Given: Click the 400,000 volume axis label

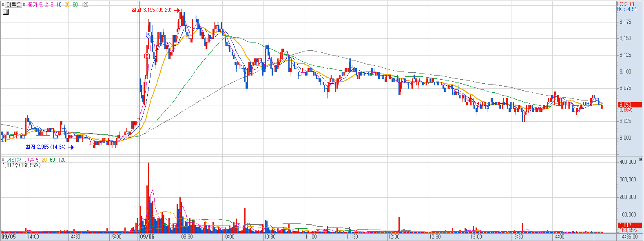Looking at the screenshot, I should pyautogui.click(x=628, y=162).
